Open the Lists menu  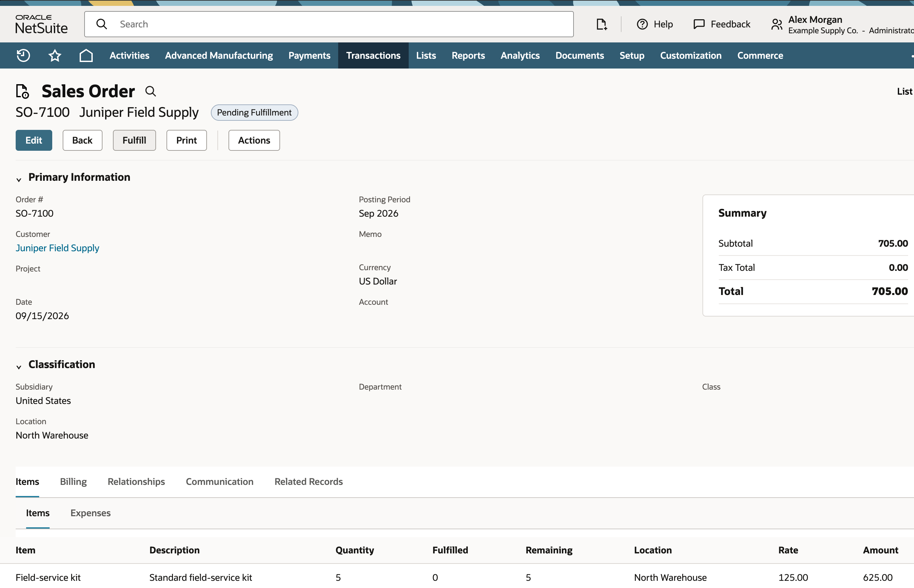click(426, 55)
